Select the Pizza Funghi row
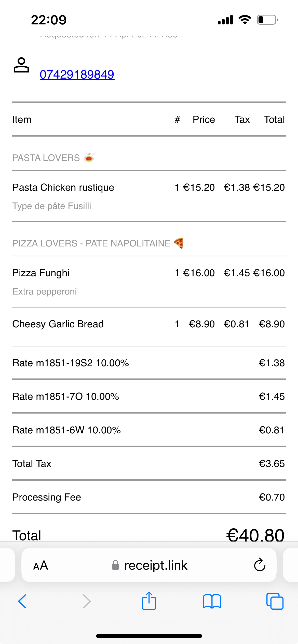 [x=149, y=282]
